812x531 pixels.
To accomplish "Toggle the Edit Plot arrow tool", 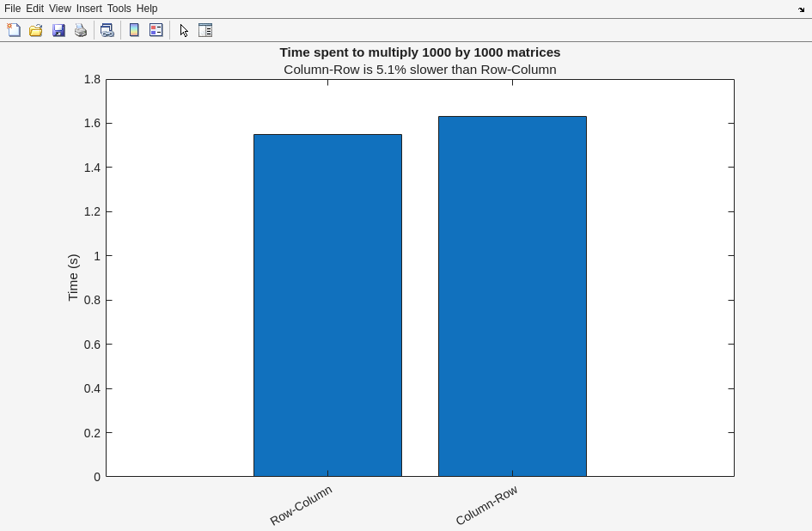I will (x=184, y=30).
